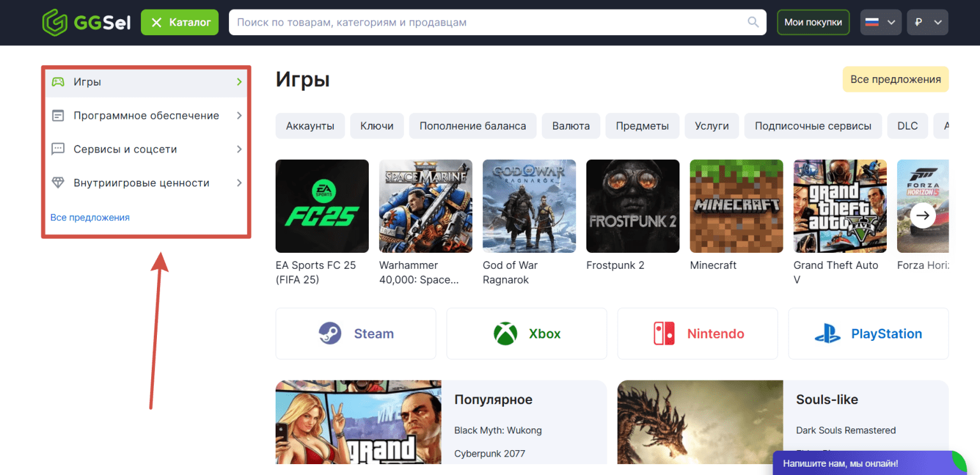This screenshot has height=475, width=980.
Task: Click the chat bubble icon for Сервисы и соцсети
Action: [58, 149]
